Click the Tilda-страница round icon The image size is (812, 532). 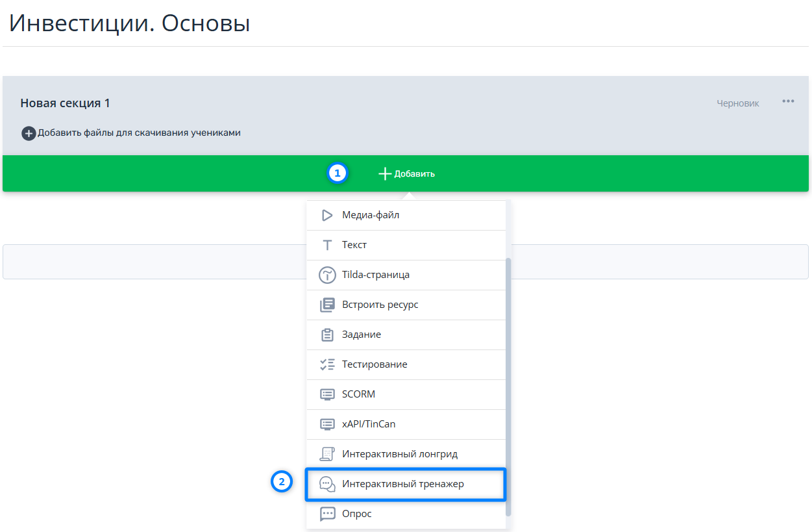pos(327,275)
